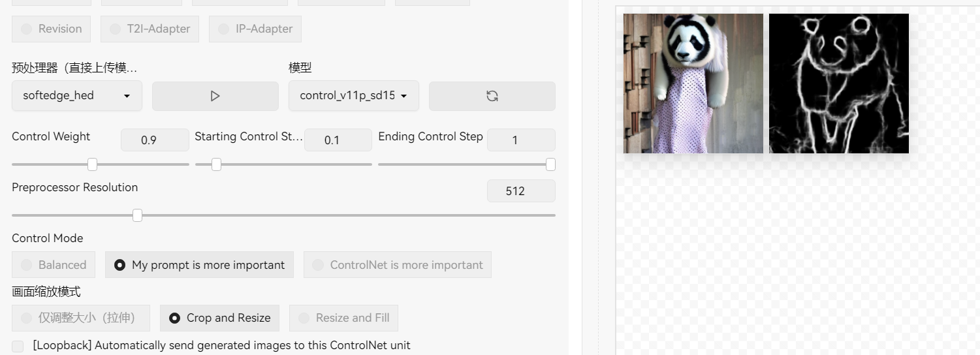Screen dimensions: 980x355
Task: Click the refresh models icon
Action: [x=492, y=96]
